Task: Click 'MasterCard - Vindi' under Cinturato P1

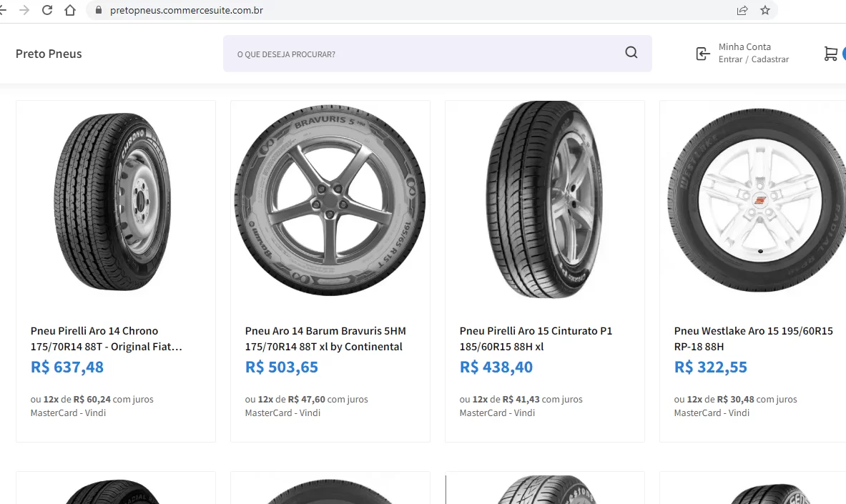Action: (497, 412)
